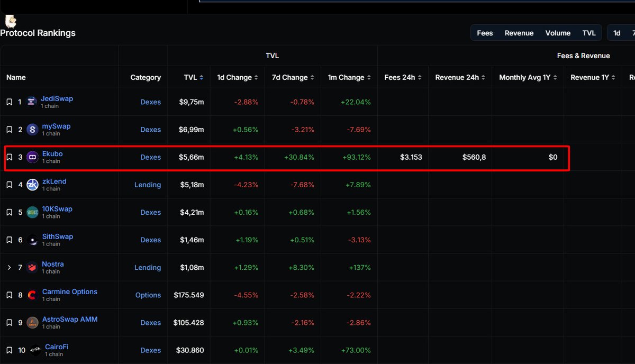Open Options category in Carmine row

148,295
